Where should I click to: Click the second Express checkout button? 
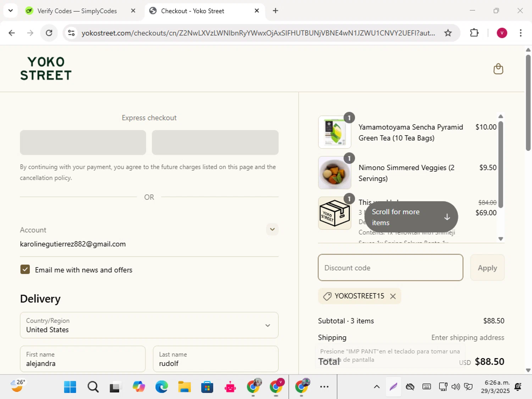(x=215, y=142)
